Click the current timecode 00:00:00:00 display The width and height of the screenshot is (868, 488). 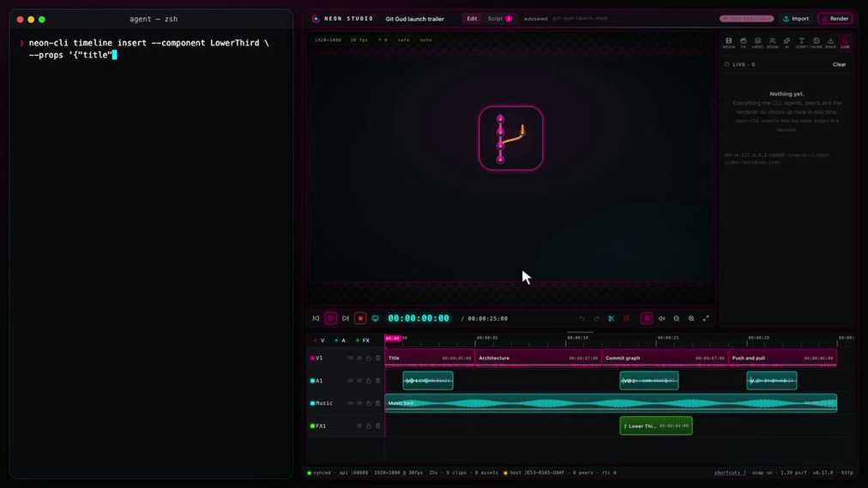pyautogui.click(x=419, y=318)
